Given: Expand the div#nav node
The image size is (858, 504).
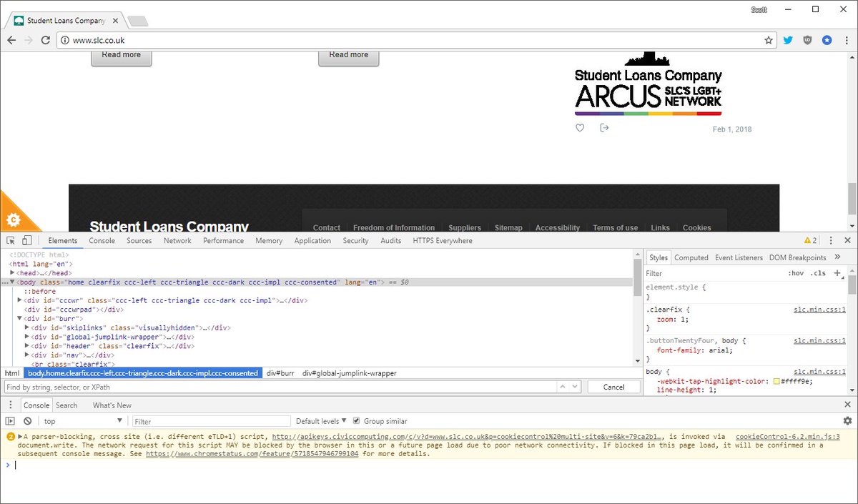Looking at the screenshot, I should coord(27,355).
